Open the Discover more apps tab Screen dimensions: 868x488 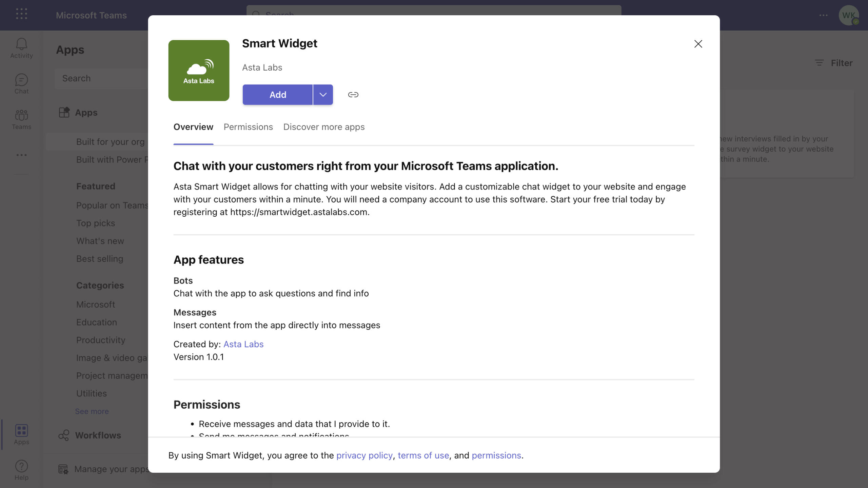tap(324, 127)
